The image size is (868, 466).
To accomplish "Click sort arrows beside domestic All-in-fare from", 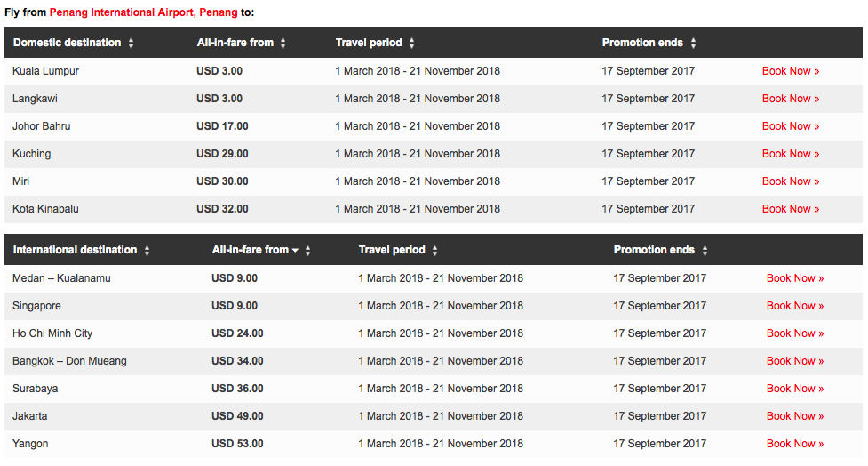I will [283, 43].
